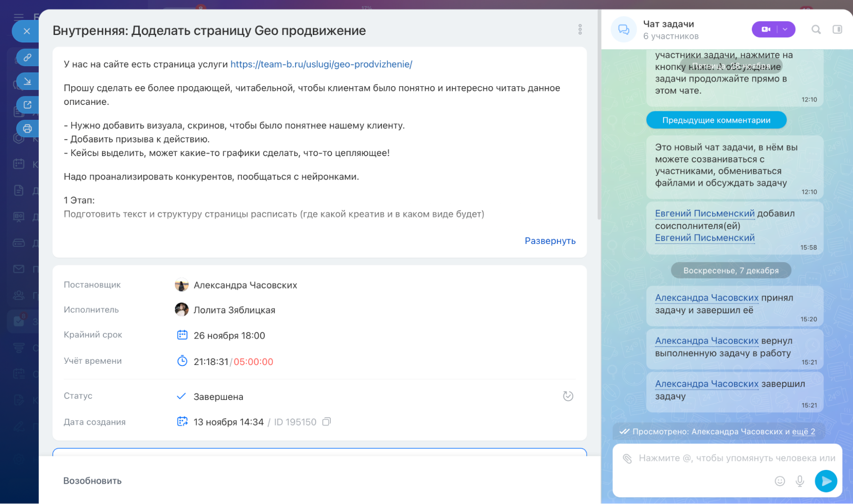Viewport: 853px width, 504px height.
Task: Click the copy link icon on left strip
Action: (x=27, y=57)
